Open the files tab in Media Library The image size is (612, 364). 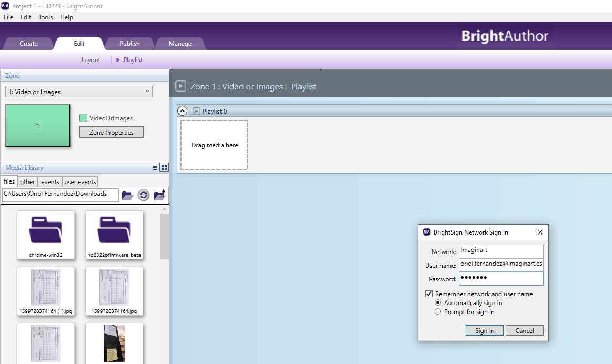[x=9, y=181]
